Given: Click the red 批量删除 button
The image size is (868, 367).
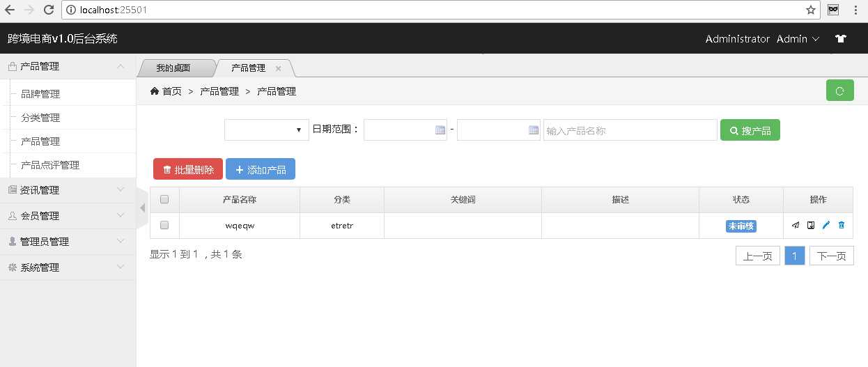Looking at the screenshot, I should click(188, 169).
